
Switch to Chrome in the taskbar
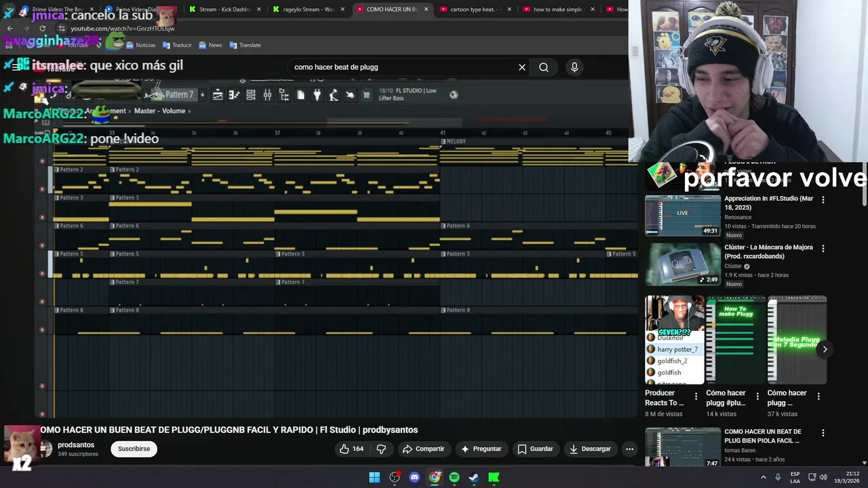click(435, 477)
